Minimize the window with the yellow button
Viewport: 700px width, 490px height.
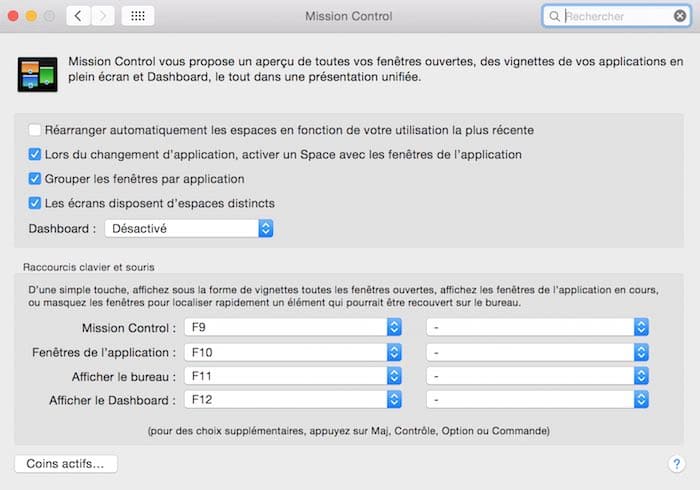coord(31,16)
